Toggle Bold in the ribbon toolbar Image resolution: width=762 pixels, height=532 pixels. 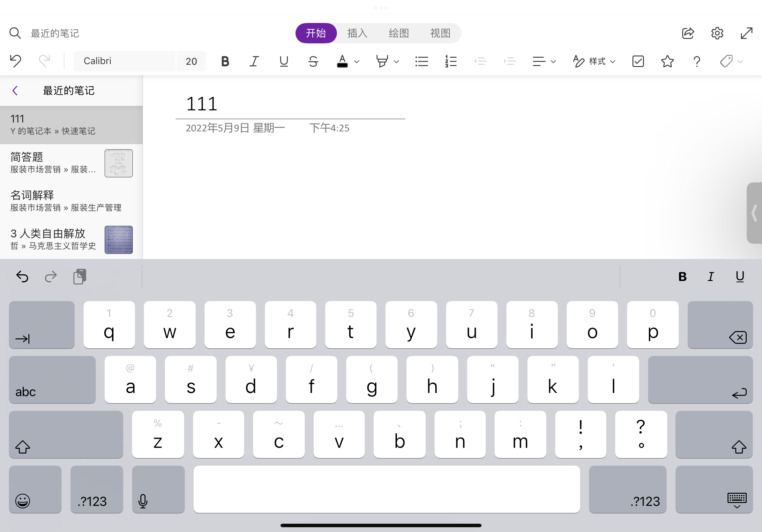(x=225, y=61)
